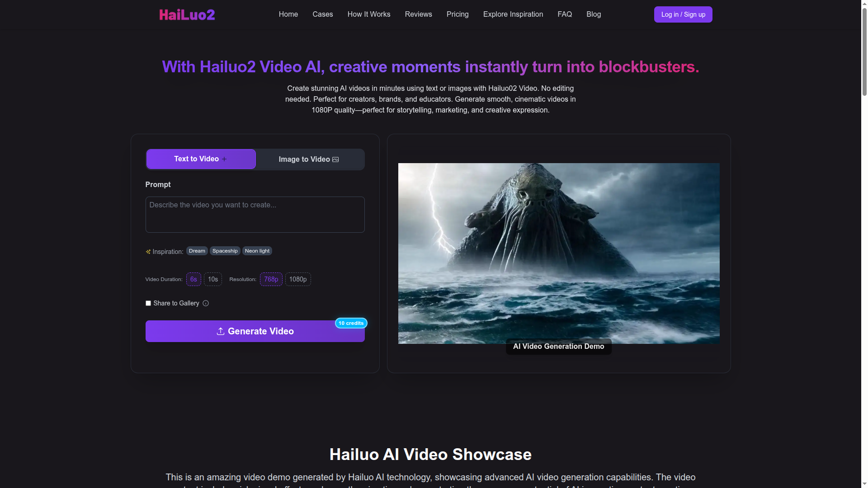Screen dimensions: 868x488
Task: Click the picture icon in Image to Video
Action: [x=335, y=160]
